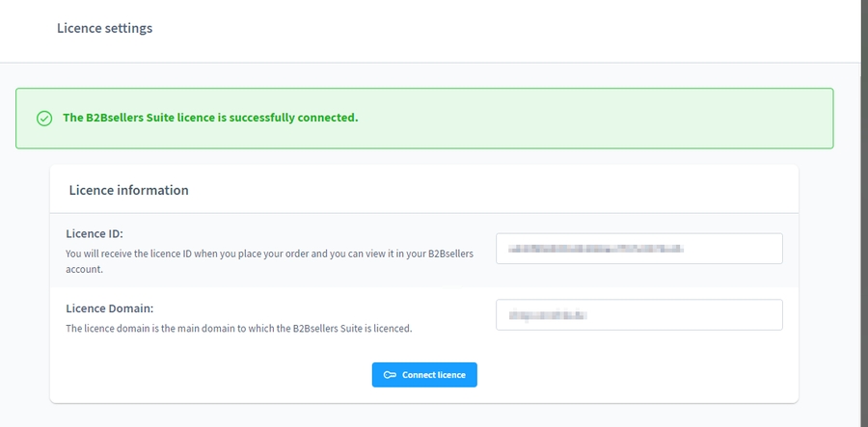Click the blurred Licence ID value
This screenshot has height=427, width=868.
pyautogui.click(x=596, y=249)
